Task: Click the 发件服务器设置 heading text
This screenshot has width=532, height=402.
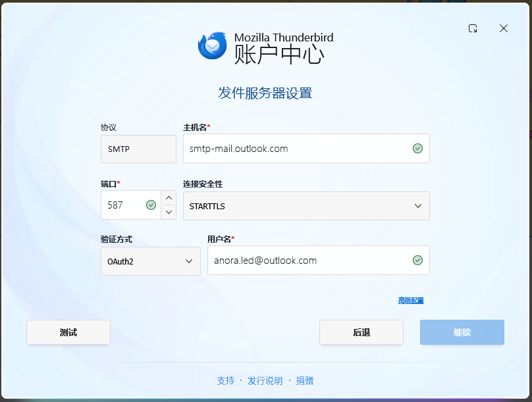Action: (265, 93)
